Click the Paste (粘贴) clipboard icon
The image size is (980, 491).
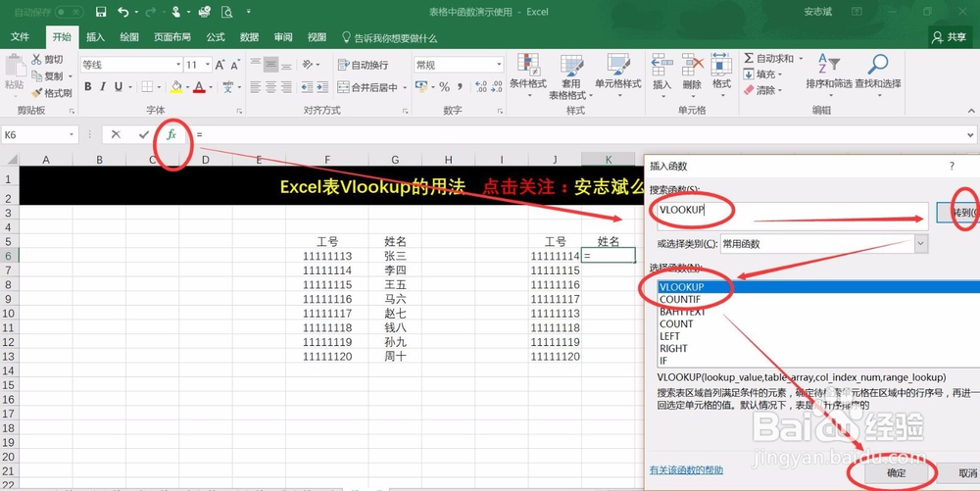tap(15, 67)
